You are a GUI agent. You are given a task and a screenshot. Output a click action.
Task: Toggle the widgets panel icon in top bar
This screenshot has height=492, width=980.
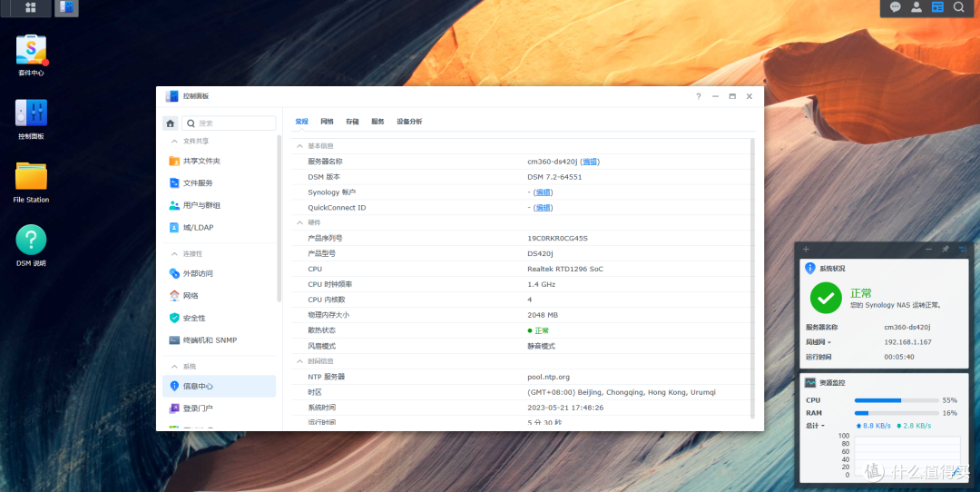937,7
